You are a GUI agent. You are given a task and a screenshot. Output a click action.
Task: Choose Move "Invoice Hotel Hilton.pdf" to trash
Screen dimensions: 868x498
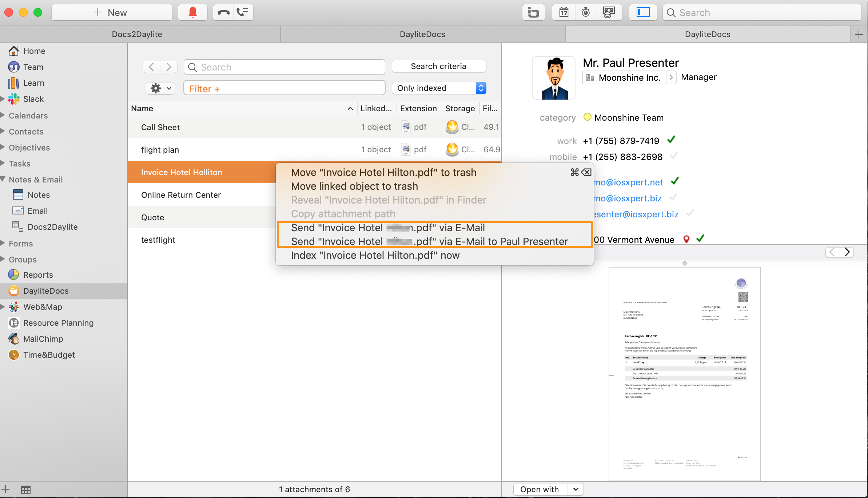click(x=435, y=172)
